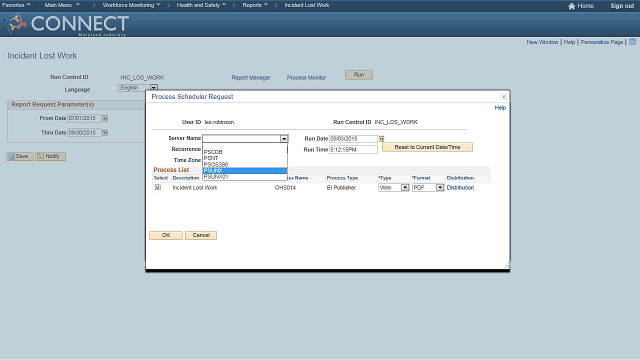Click the Incident Lost Work breadcrumb
The height and width of the screenshot is (360, 640).
307,5
